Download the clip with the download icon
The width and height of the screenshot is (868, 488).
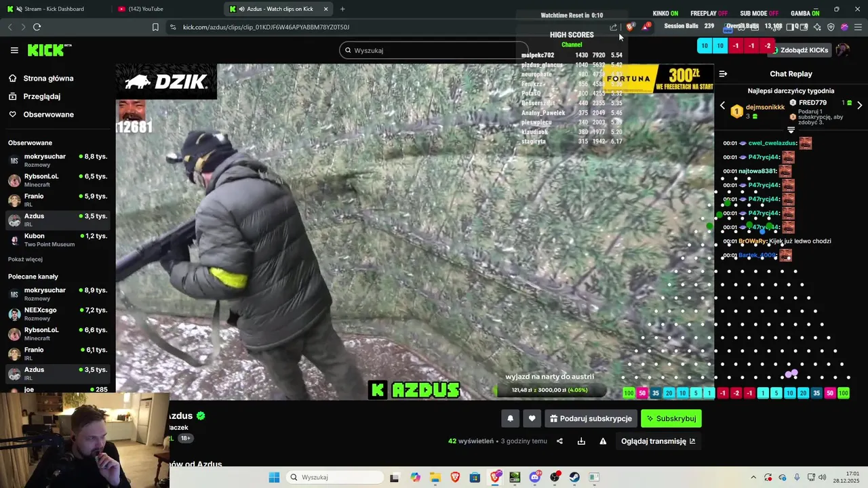point(581,441)
